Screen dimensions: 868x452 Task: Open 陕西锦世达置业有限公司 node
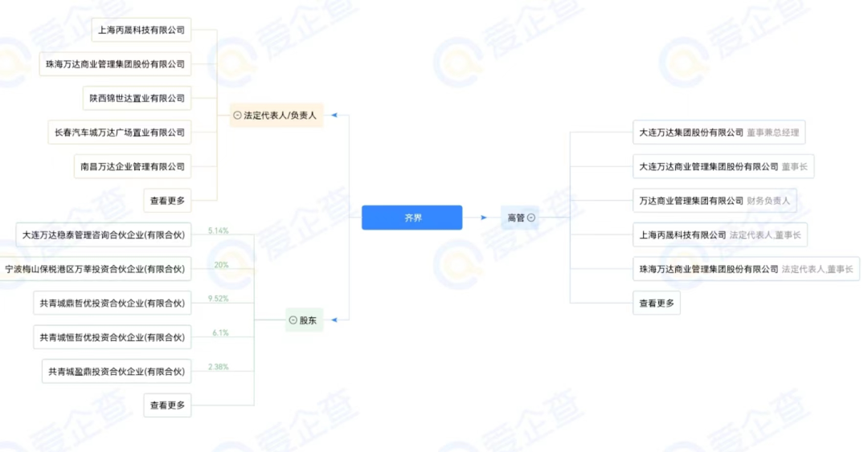pyautogui.click(x=137, y=99)
